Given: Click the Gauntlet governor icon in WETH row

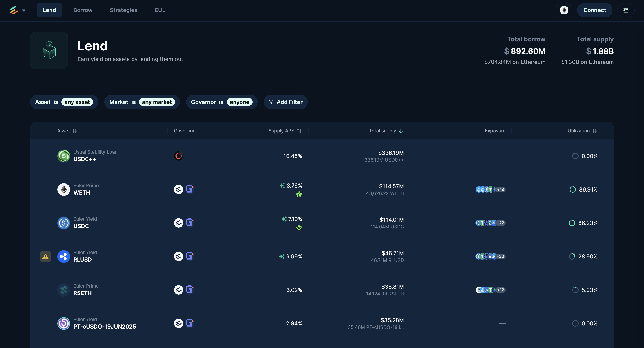Looking at the screenshot, I should click(190, 189).
